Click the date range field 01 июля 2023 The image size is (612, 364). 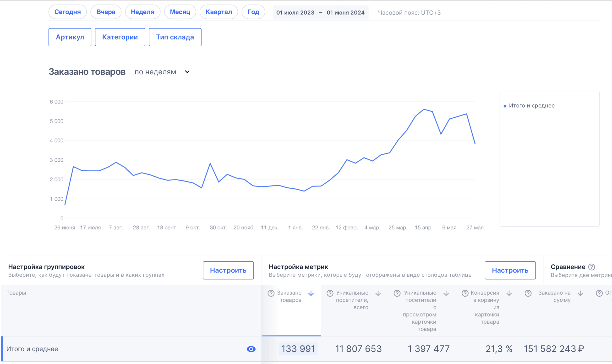pos(295,12)
